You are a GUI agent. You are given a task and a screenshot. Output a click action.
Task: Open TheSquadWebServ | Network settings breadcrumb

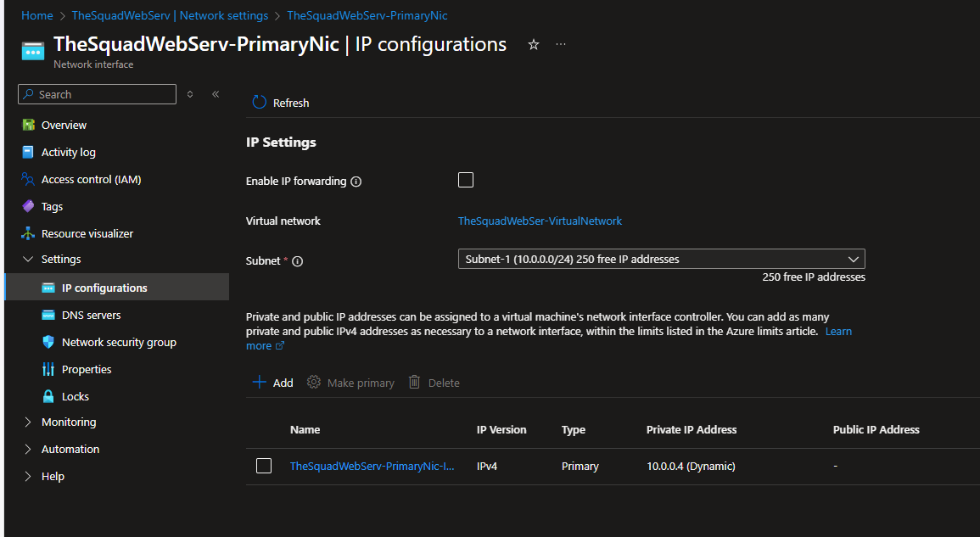point(170,15)
